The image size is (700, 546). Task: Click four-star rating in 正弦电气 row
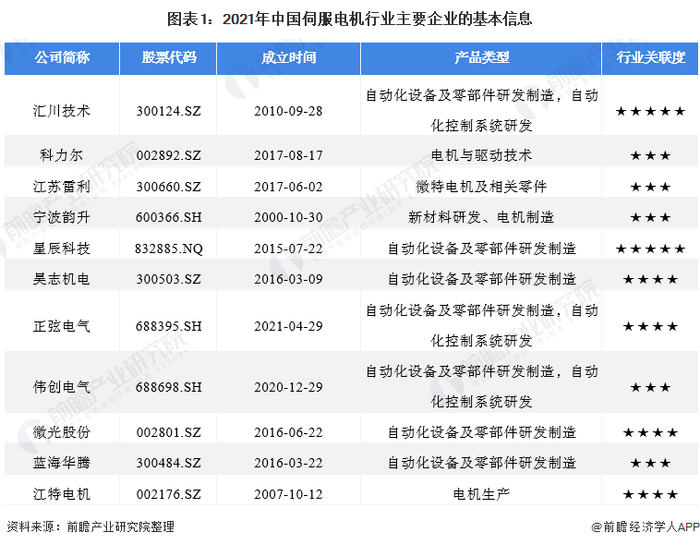(x=650, y=327)
